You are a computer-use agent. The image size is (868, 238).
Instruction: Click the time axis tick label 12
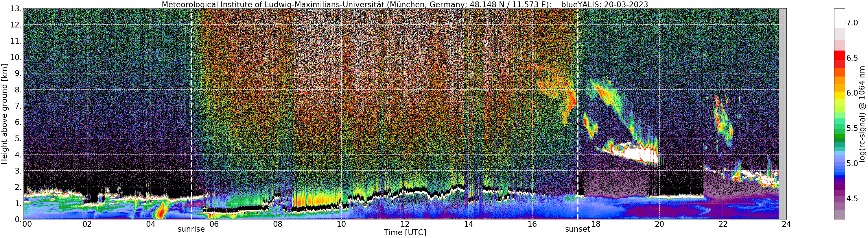point(405,224)
